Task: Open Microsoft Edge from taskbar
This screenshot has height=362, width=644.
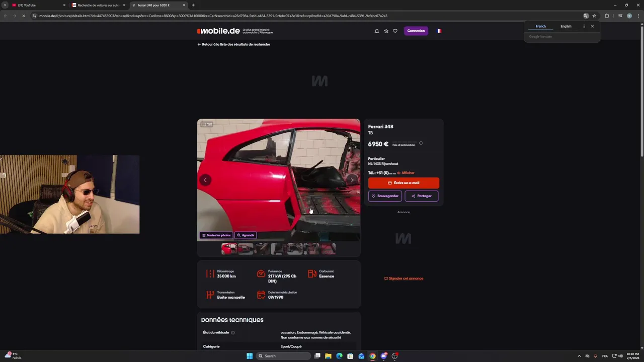Action: pos(339,356)
